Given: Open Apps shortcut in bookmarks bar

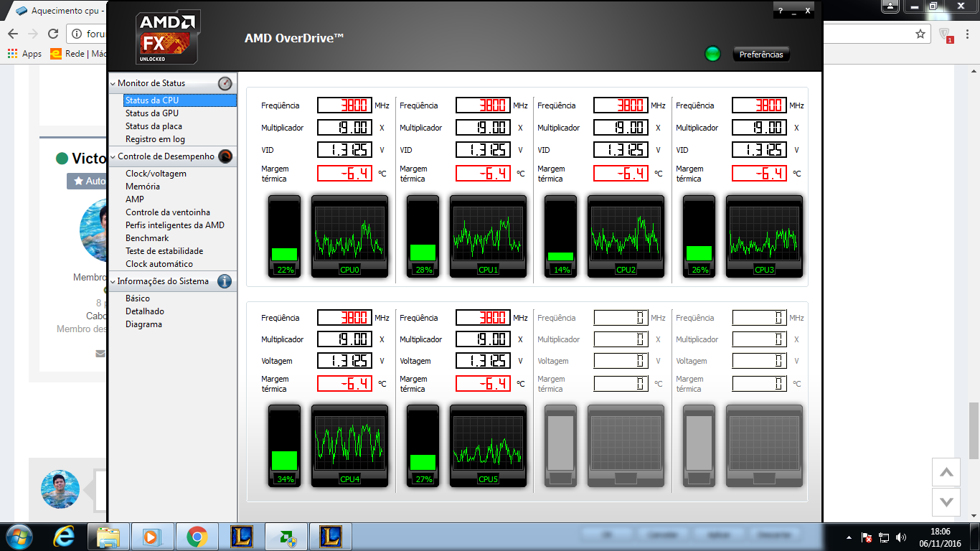Looking at the screenshot, I should (24, 54).
